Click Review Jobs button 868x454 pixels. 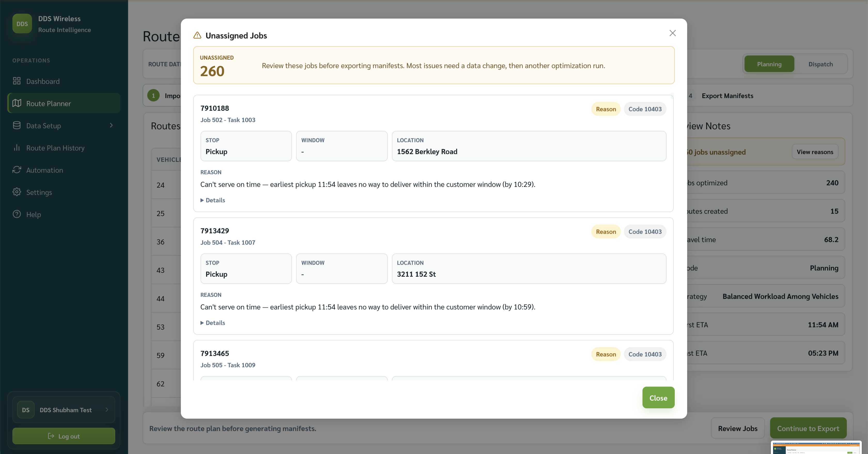[x=738, y=428]
